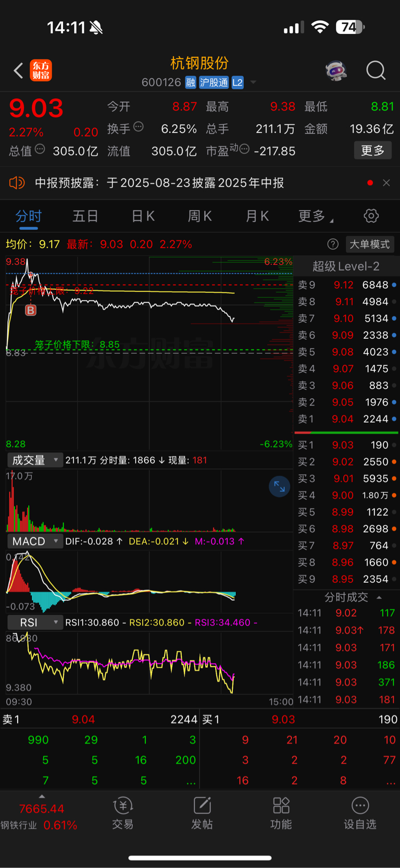Tap the volume bar chart area
This screenshot has height=868, width=400.
(149, 500)
